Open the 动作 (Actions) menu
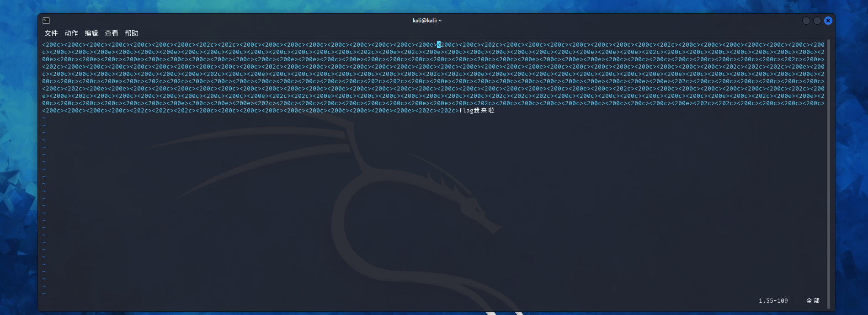This screenshot has height=315, width=868. point(71,33)
